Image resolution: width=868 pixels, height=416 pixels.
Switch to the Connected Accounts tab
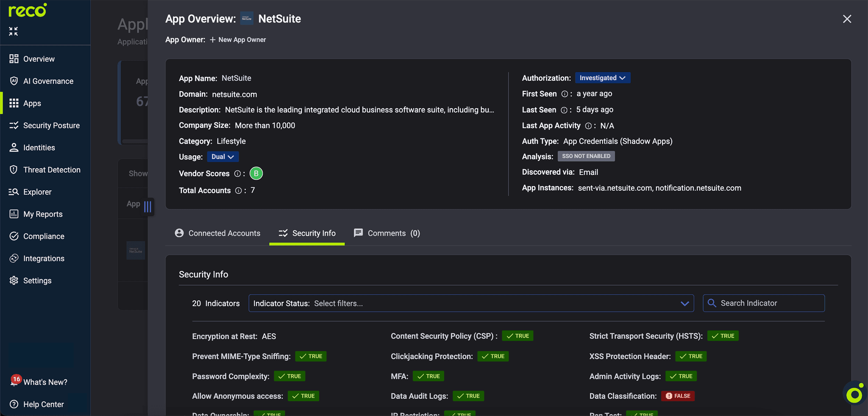tap(218, 233)
